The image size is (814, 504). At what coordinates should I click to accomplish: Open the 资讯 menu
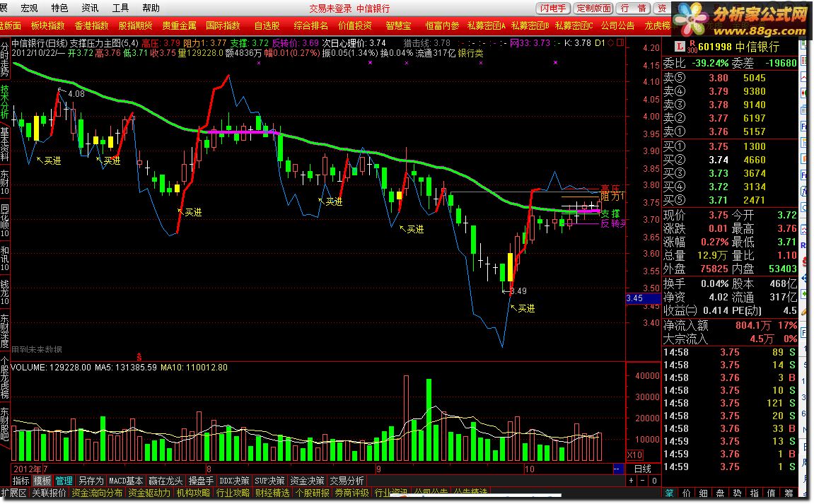pos(90,8)
